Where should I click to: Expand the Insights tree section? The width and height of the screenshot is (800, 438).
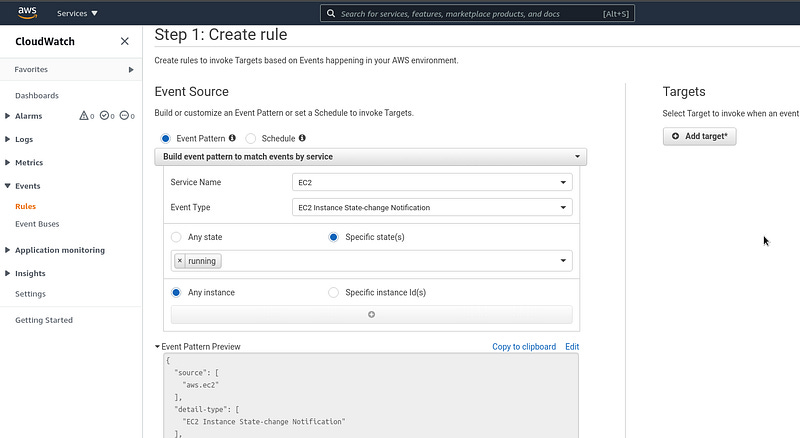click(7, 273)
